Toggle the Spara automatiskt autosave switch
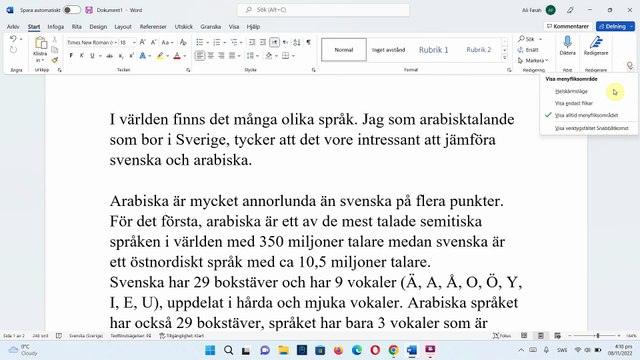640x360 pixels. click(71, 10)
